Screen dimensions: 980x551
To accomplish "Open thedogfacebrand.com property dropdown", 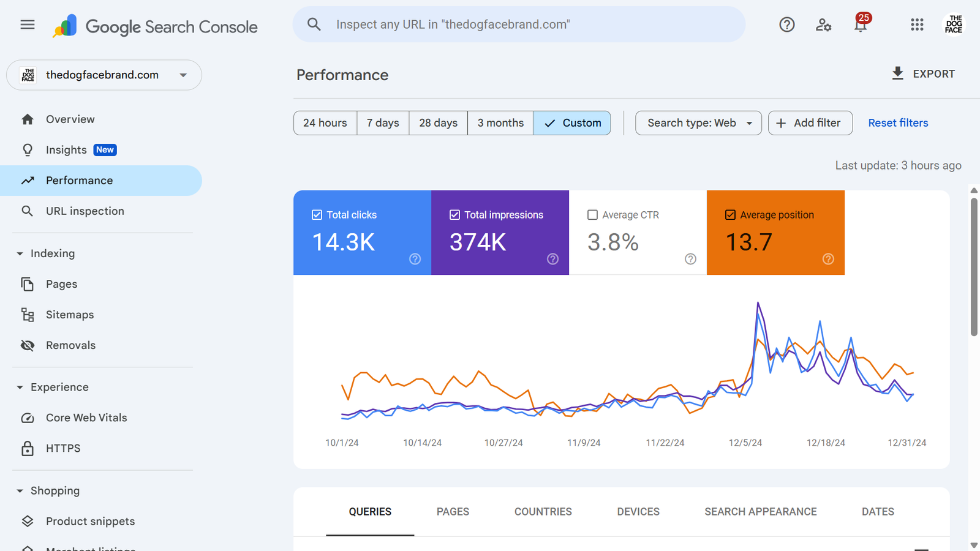I will tap(104, 75).
